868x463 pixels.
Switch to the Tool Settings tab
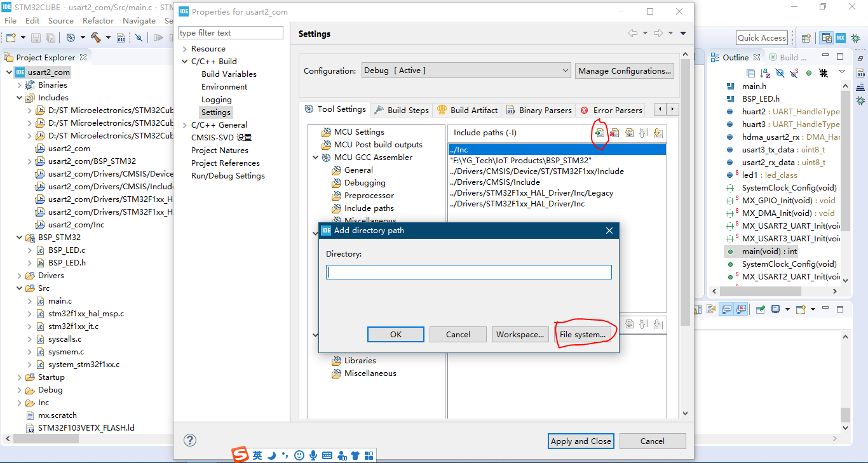point(335,109)
